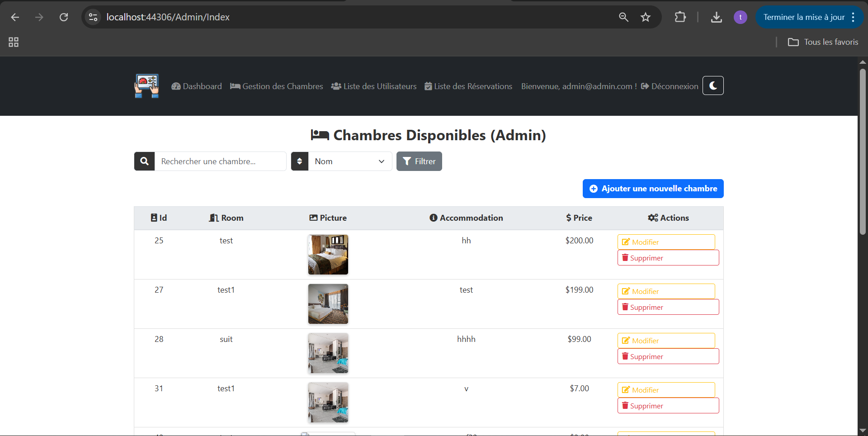
Task: Select price $199.00 cell
Action: pos(579,290)
